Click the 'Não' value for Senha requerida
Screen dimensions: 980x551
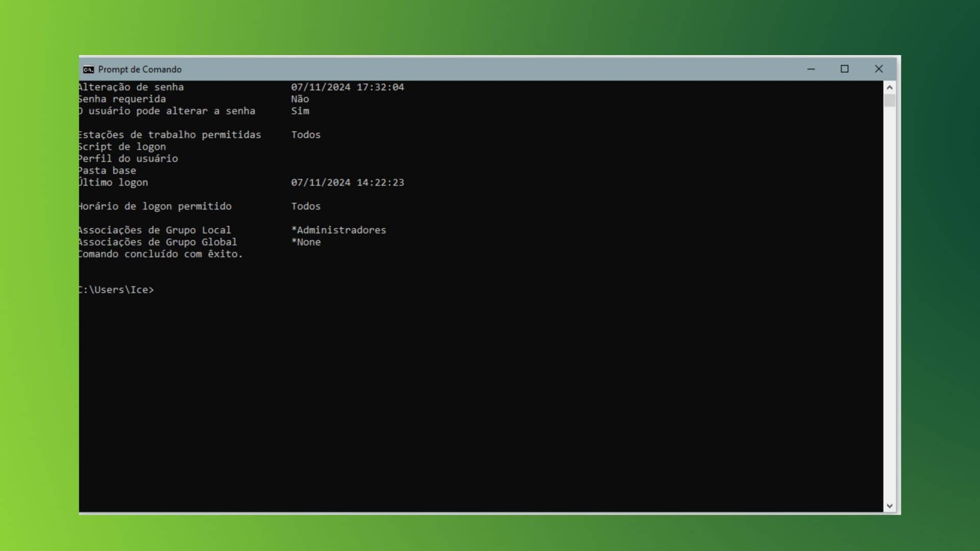coord(300,99)
